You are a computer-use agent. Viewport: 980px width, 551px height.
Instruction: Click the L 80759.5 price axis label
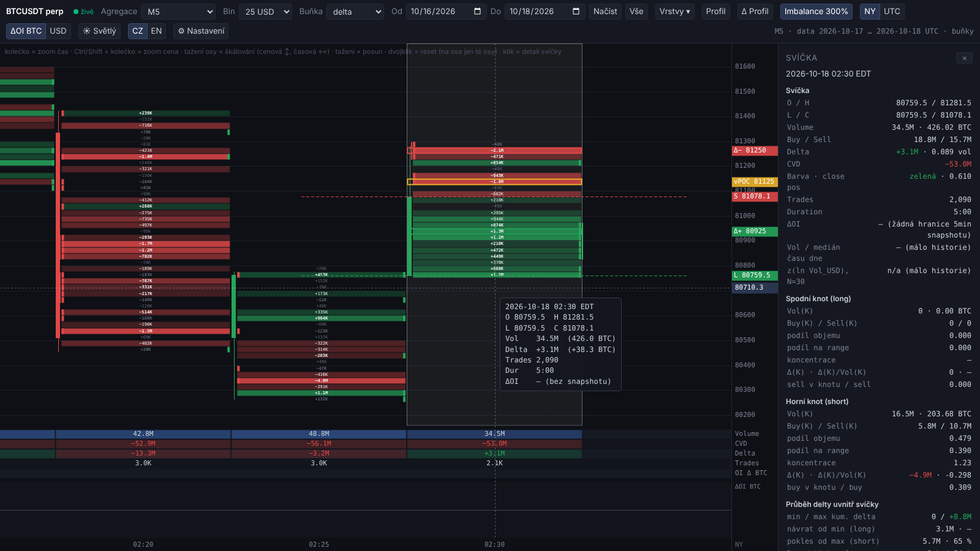755,275
